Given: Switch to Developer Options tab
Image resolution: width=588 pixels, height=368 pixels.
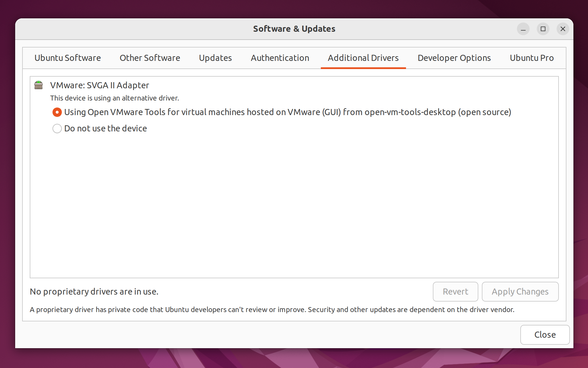Looking at the screenshot, I should (x=454, y=58).
